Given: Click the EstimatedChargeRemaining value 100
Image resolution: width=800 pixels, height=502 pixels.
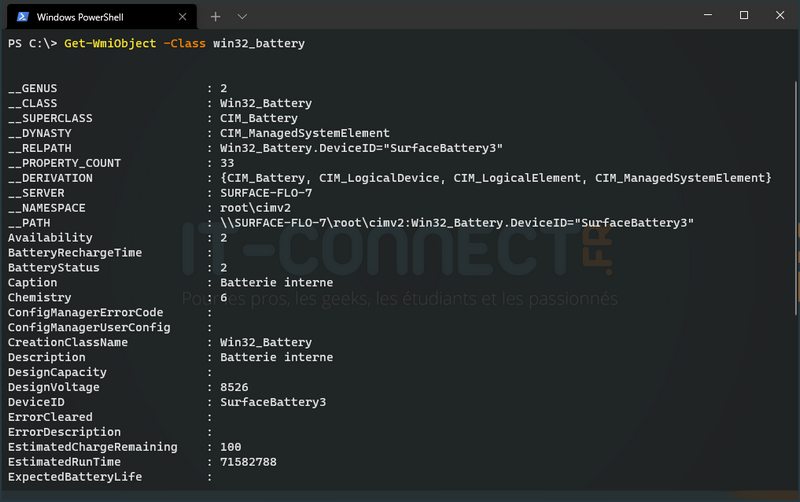Looking at the screenshot, I should (x=231, y=447).
